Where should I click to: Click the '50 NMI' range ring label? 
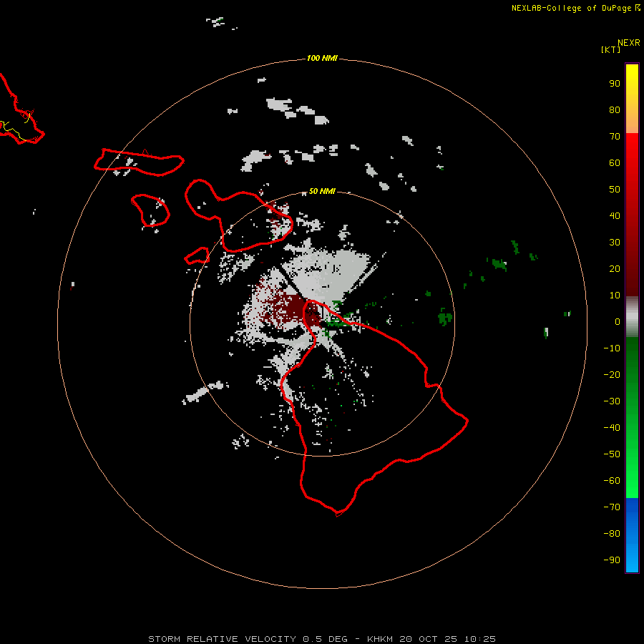(x=322, y=191)
